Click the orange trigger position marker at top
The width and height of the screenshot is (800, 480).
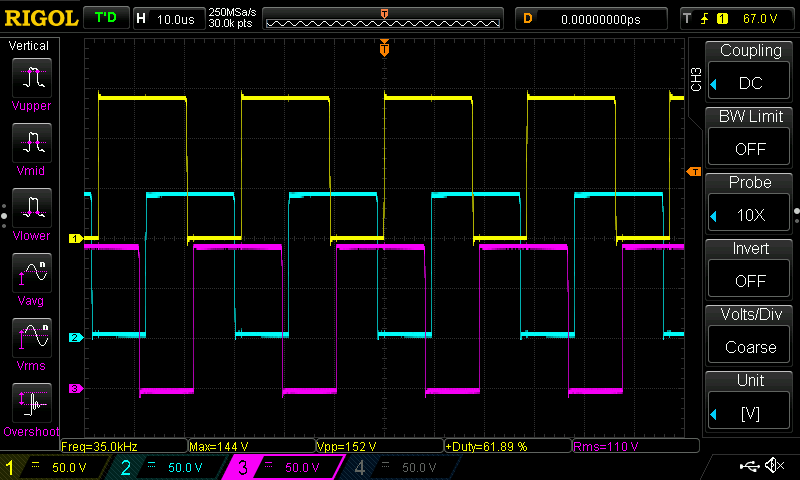(x=384, y=48)
